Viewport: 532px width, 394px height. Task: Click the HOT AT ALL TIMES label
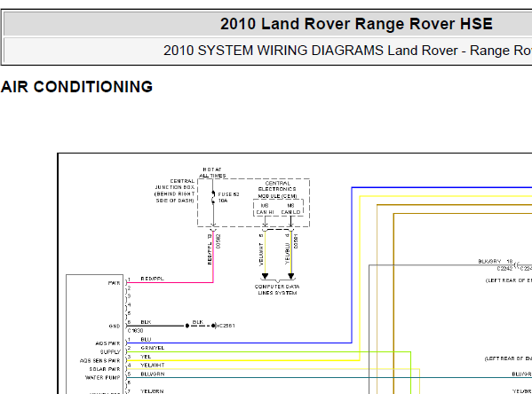[212, 172]
